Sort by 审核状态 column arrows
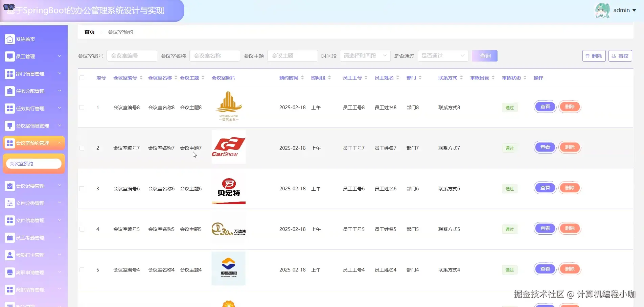 525,78
